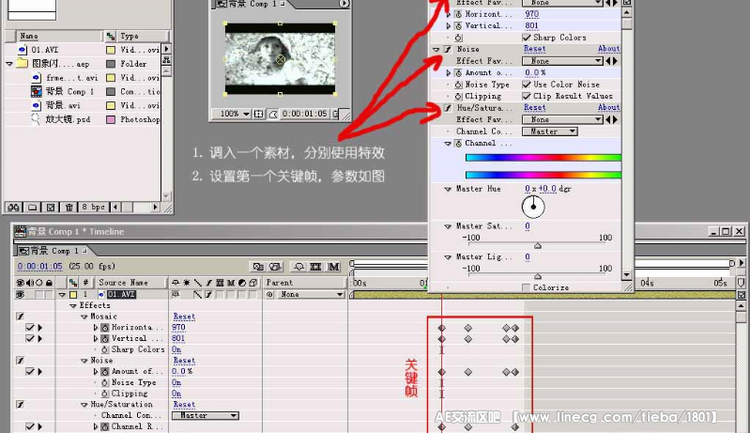Collapse the Master Hue property in Effect Controls
750x433 pixels.
click(x=448, y=189)
